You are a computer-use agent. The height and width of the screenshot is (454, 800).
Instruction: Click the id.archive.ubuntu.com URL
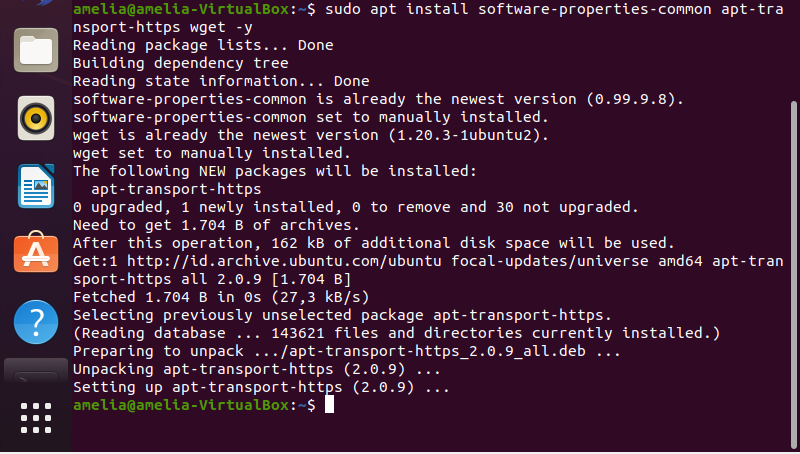[x=284, y=261]
